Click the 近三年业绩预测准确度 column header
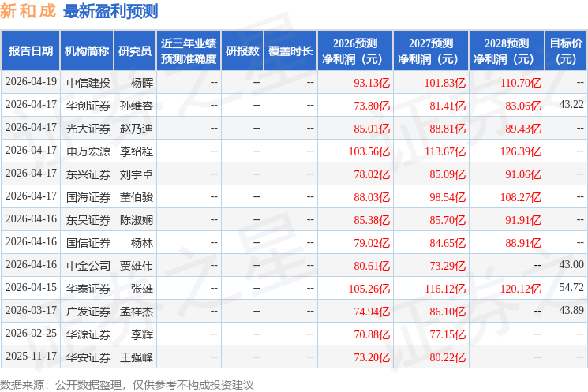 [x=189, y=50]
